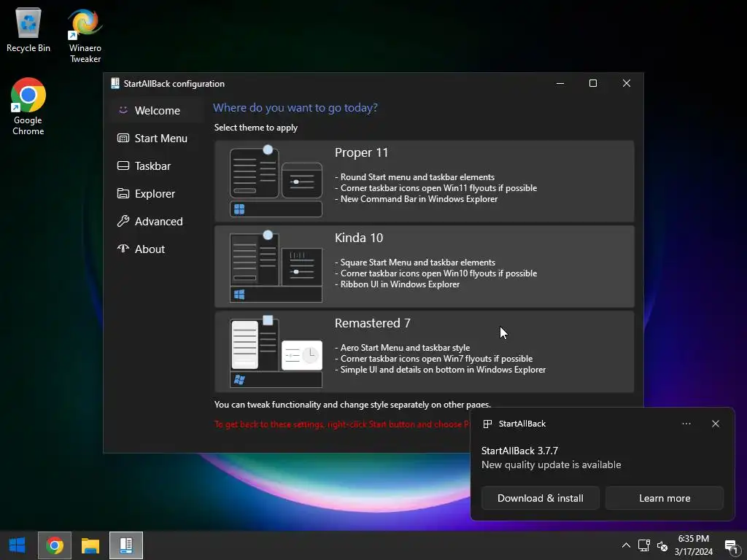Click the Explorer folder sidebar icon
747x560 pixels.
point(123,193)
